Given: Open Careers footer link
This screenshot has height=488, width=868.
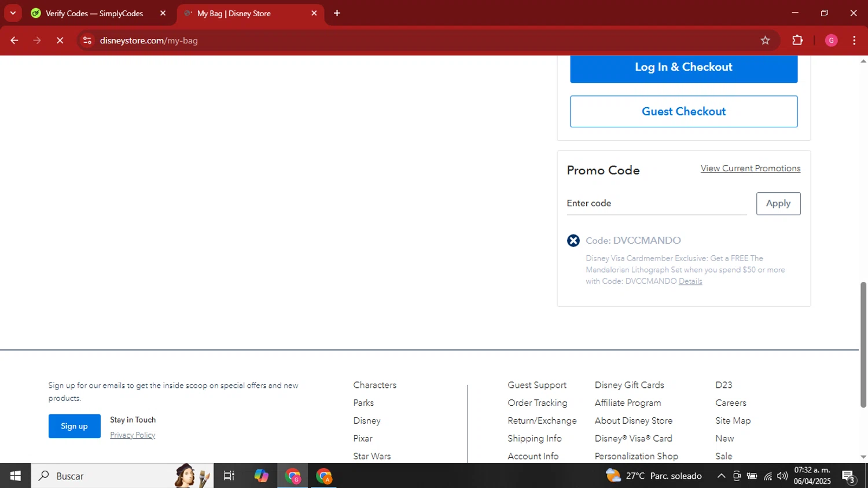Looking at the screenshot, I should pos(731,403).
